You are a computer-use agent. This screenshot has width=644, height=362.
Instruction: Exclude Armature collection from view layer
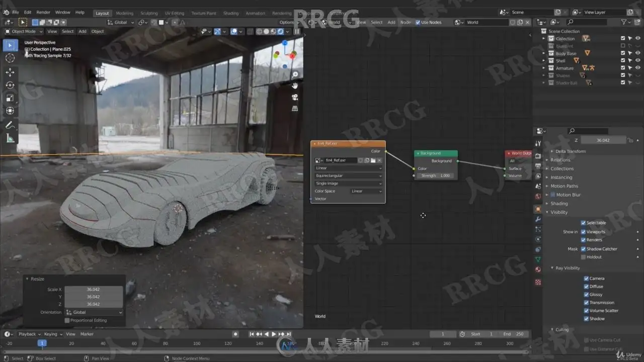tap(623, 68)
